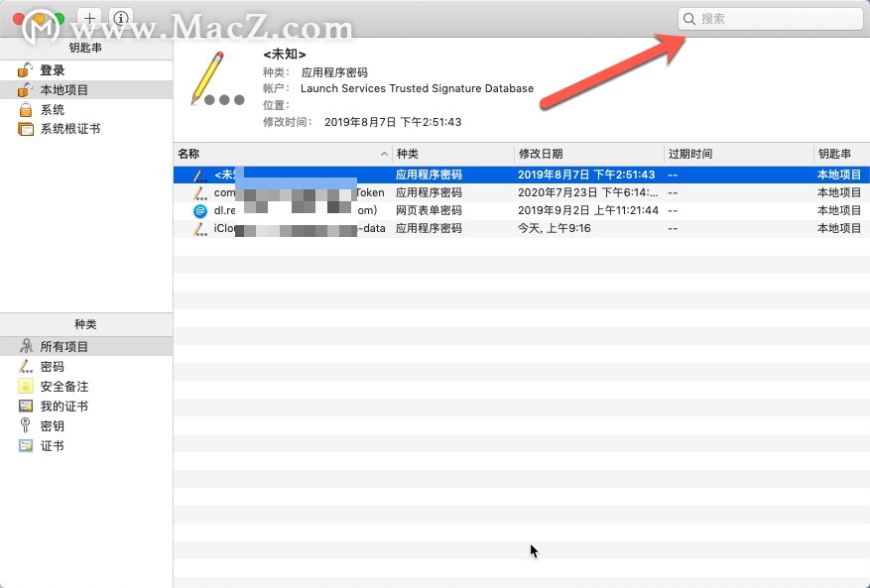Choose the 安全备注 category
870x588 pixels.
(x=86, y=387)
